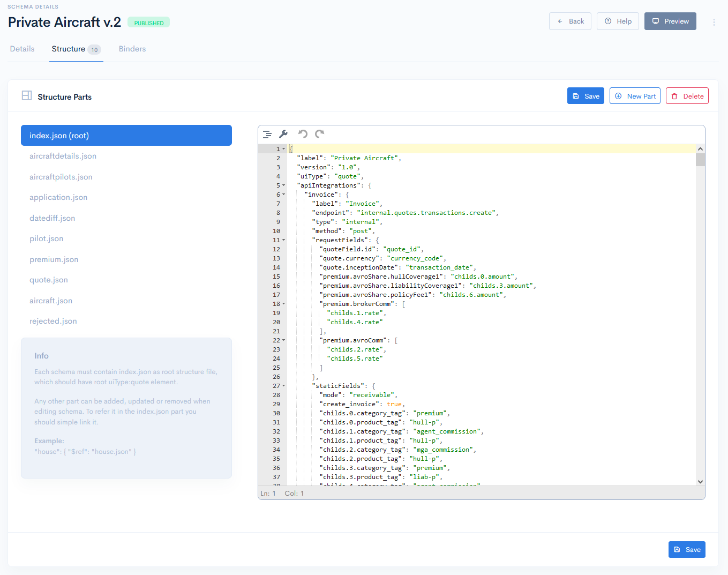The image size is (728, 575).
Task: Add a structure part with New Part
Action: [x=635, y=95]
